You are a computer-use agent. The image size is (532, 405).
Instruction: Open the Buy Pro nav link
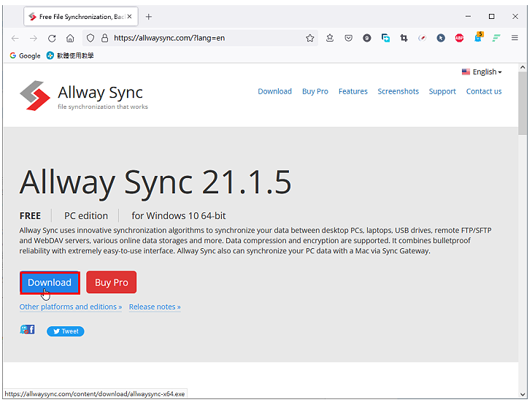point(315,92)
